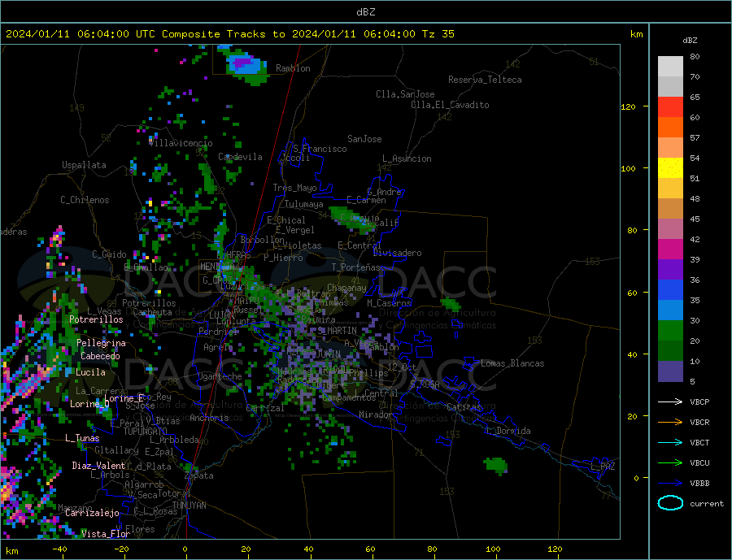Image resolution: width=732 pixels, height=560 pixels.
Task: Click the 'P_Hierro' map label
Action: coord(283,258)
